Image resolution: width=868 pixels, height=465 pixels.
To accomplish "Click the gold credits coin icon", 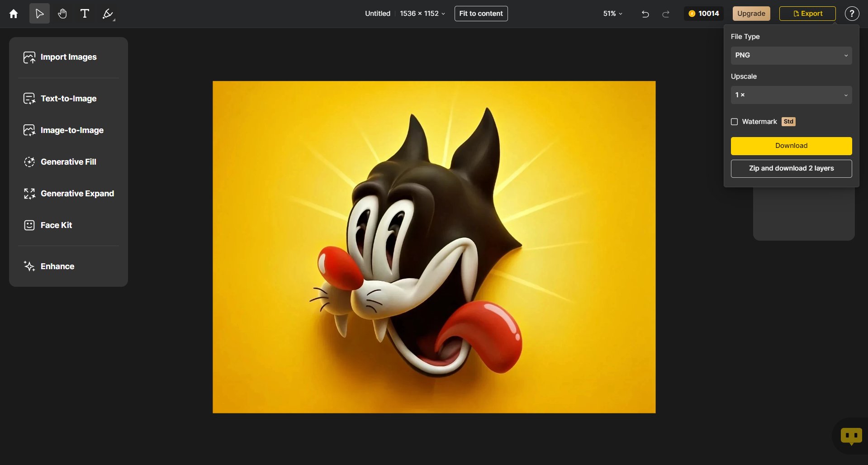I will tap(692, 14).
